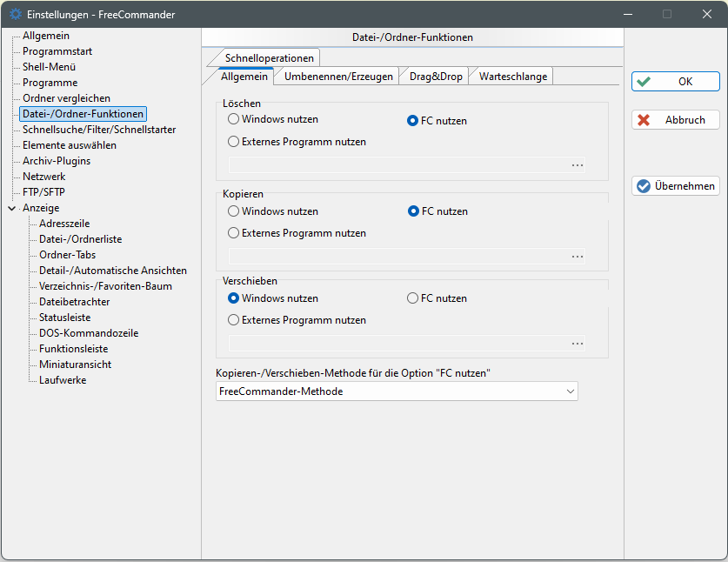The image size is (728, 562).
Task: Select the Schnelloperationen tab
Action: click(269, 57)
